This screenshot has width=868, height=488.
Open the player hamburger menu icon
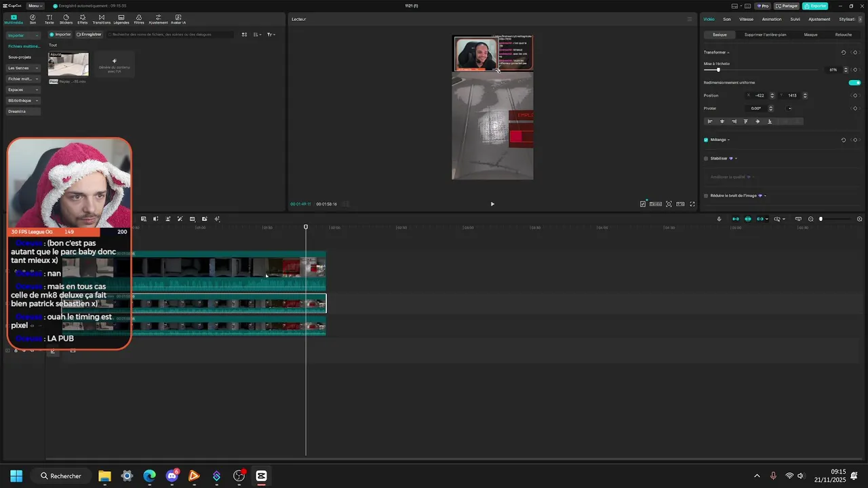690,19
